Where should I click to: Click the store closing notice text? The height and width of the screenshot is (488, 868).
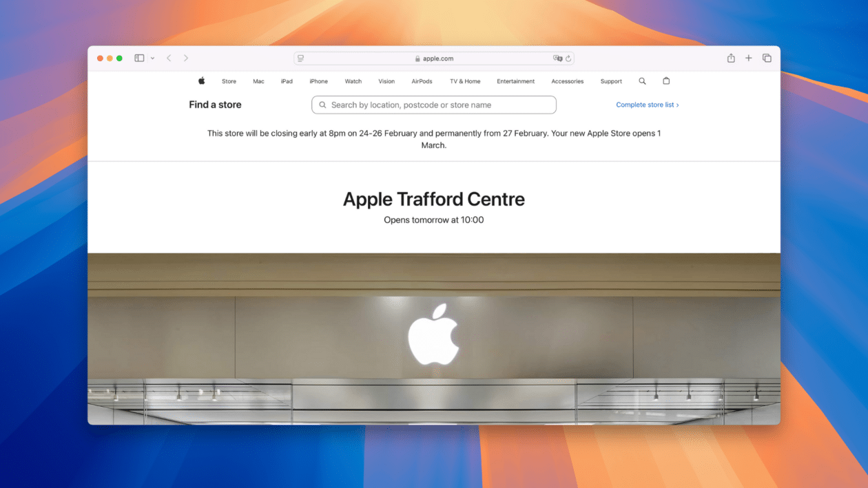[x=434, y=139]
